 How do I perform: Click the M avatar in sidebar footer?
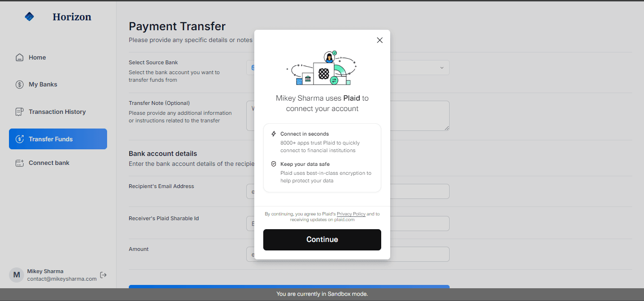(17, 275)
